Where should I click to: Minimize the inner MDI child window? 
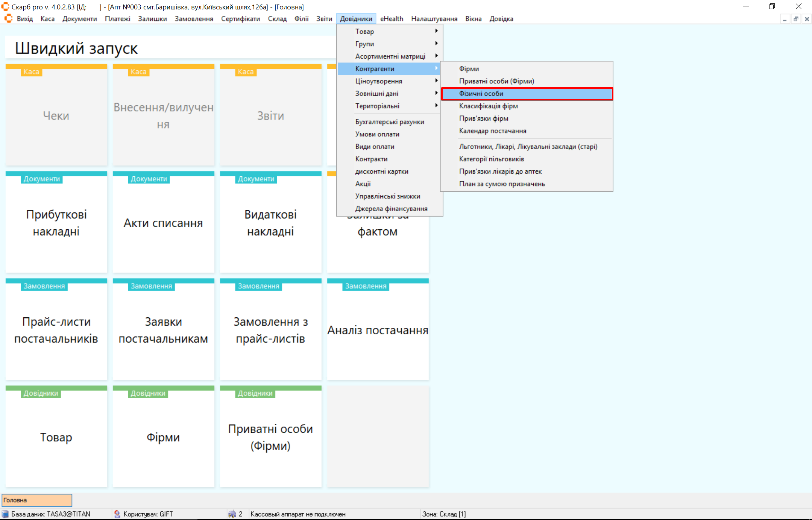(x=785, y=19)
